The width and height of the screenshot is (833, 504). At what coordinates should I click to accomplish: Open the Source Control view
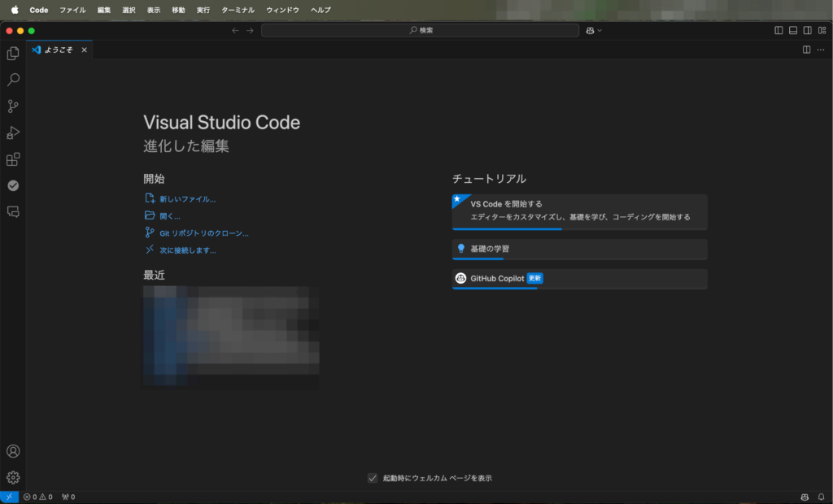(x=13, y=106)
